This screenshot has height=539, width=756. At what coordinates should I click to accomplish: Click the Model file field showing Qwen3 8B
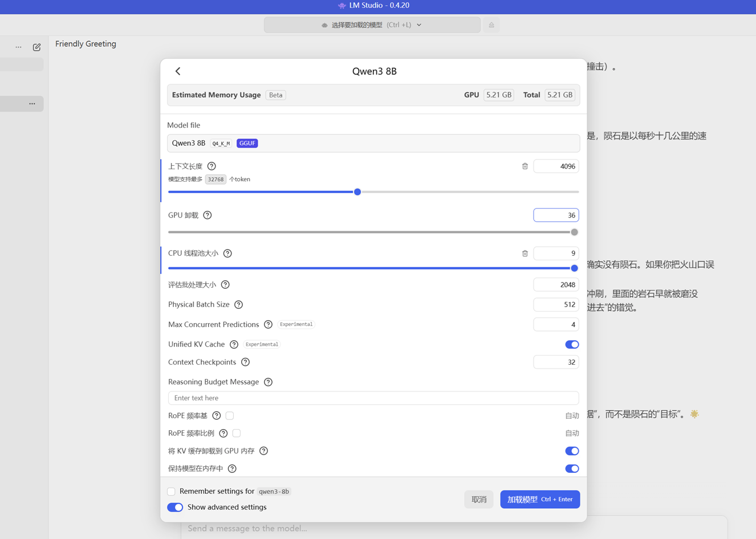point(373,144)
